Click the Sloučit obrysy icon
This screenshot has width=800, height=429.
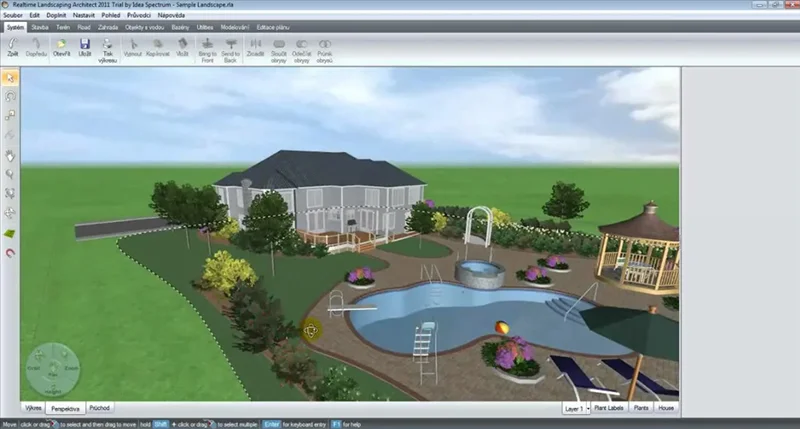pos(279,49)
